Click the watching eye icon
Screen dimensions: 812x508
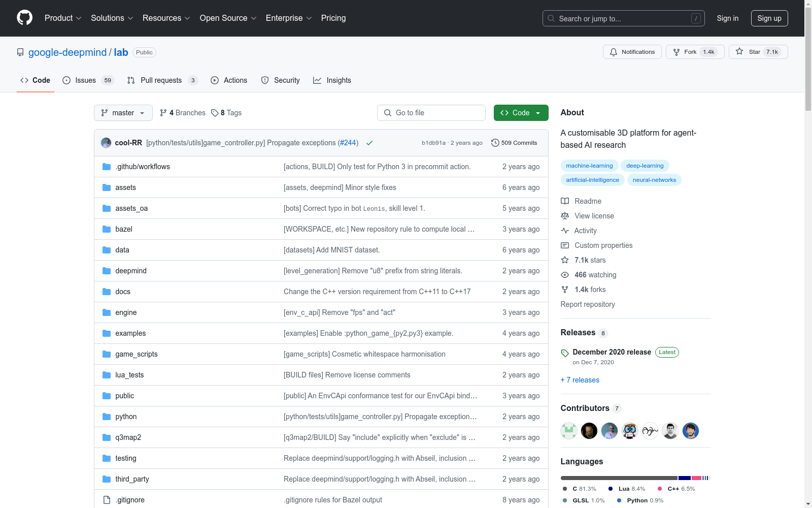click(565, 275)
